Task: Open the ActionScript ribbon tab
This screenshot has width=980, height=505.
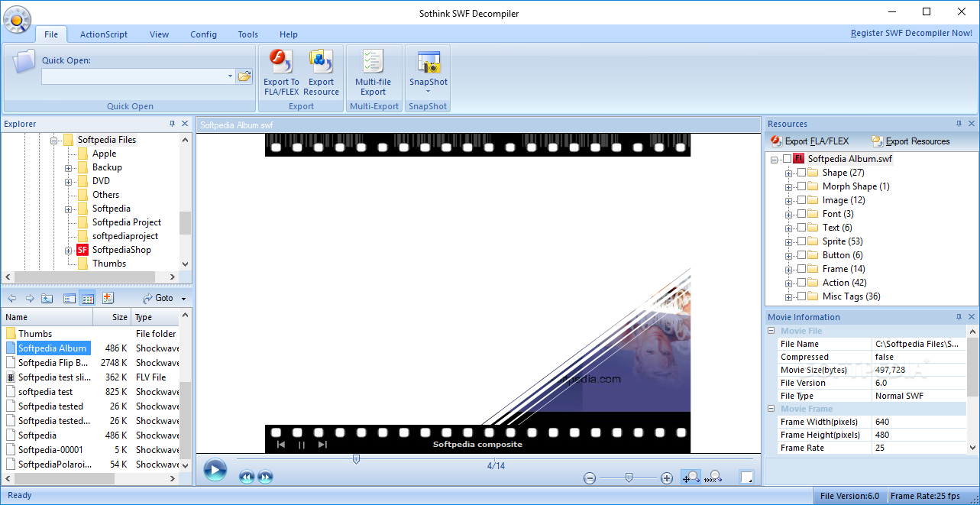Action: click(104, 34)
